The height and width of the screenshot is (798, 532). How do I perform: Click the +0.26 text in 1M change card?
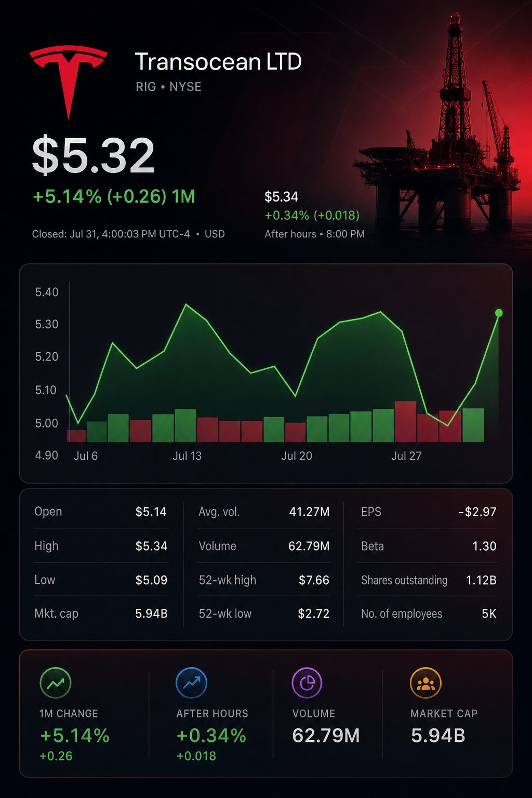tap(56, 756)
